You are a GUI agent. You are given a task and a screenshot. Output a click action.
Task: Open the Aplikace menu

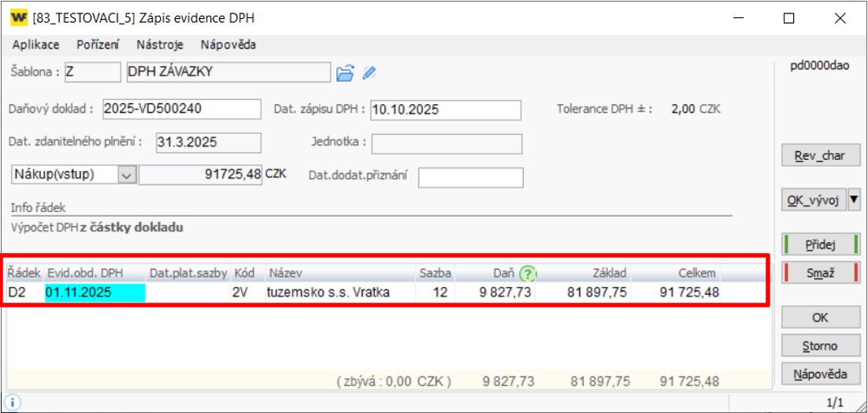35,45
